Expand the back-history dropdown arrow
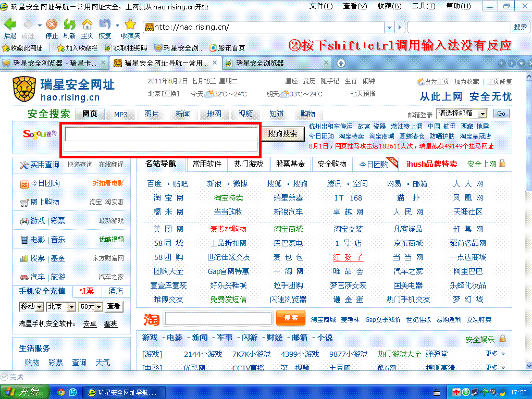532x399 pixels. [x=40, y=26]
